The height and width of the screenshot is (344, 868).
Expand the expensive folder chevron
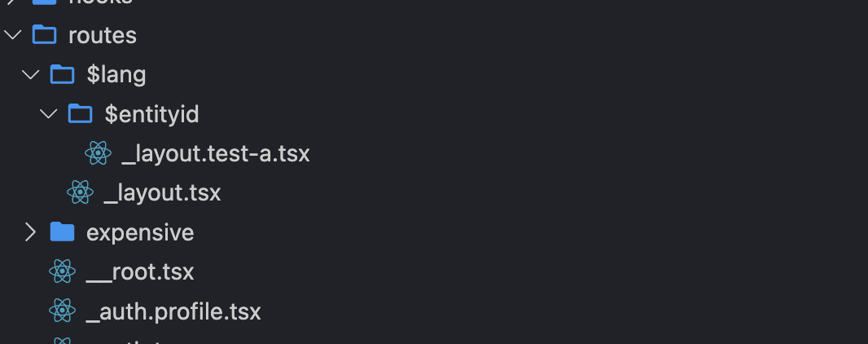point(31,232)
